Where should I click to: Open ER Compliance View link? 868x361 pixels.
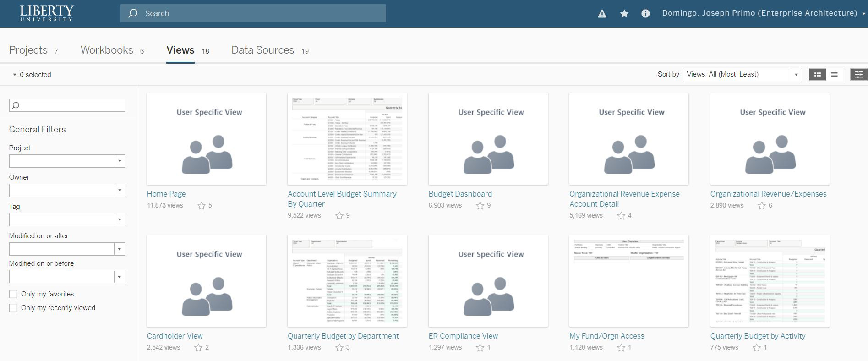pyautogui.click(x=463, y=336)
